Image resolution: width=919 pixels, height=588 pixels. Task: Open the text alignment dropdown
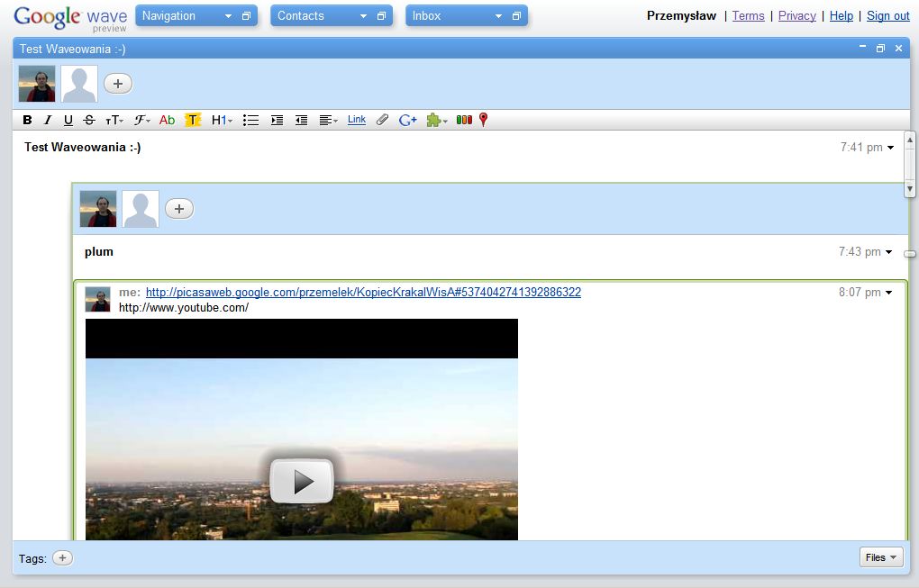(x=328, y=120)
